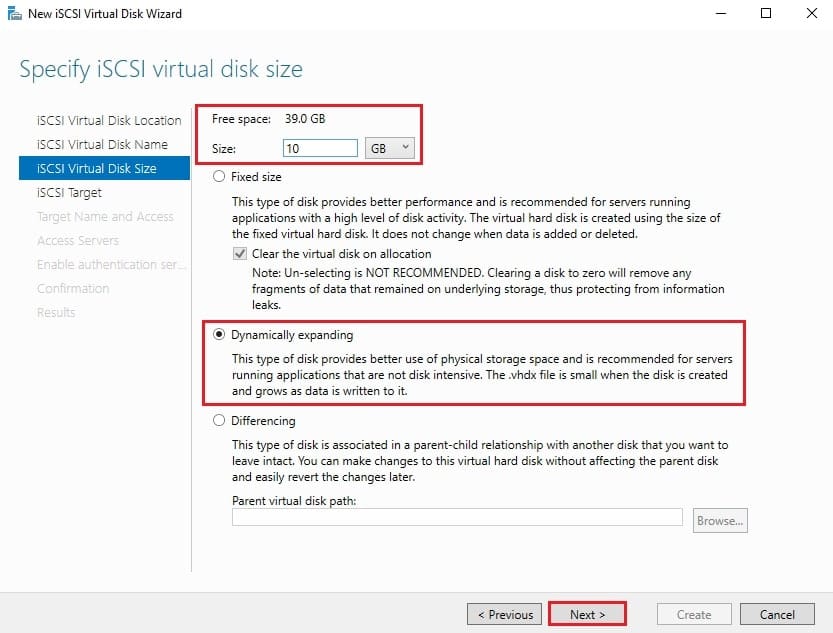Go to the iSCSI Target step

69,192
